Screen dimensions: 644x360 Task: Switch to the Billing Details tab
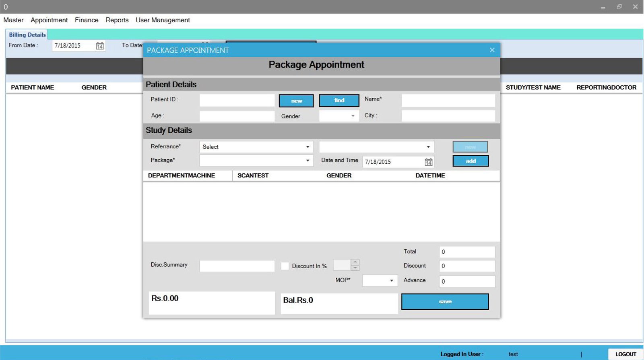[x=27, y=35]
